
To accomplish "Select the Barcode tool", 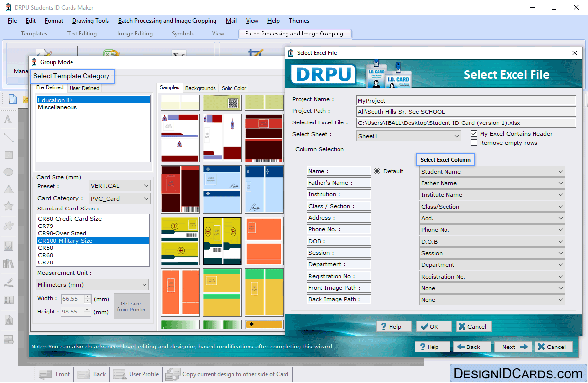I will click(8, 300).
